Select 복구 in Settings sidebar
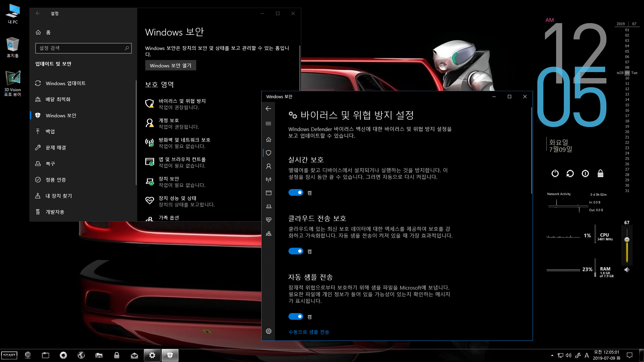Screen dimensions: 644x362 click(83, 164)
